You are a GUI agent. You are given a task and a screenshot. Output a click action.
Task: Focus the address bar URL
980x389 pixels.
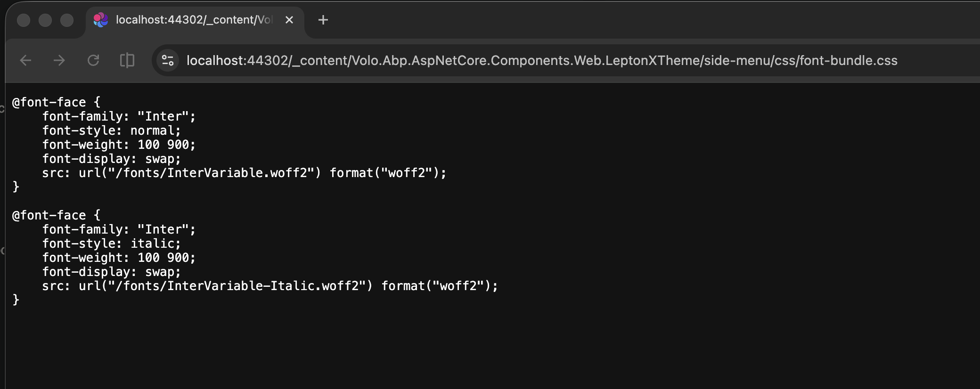(x=542, y=60)
